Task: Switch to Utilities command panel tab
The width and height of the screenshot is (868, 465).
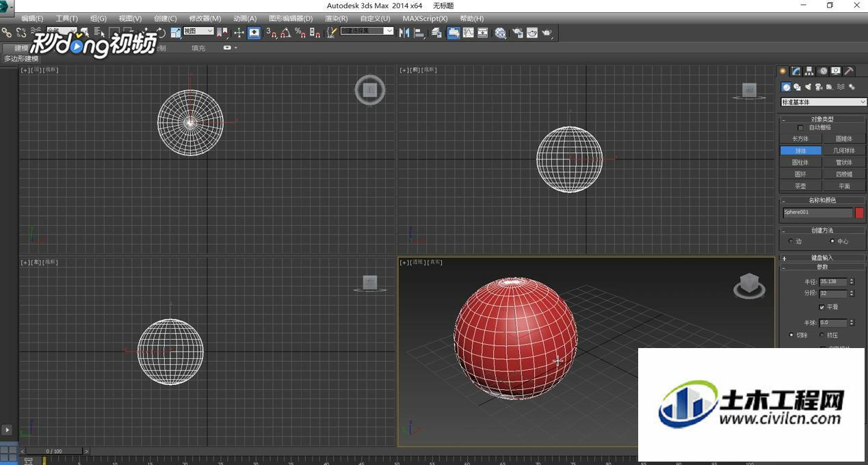Action: click(x=849, y=71)
